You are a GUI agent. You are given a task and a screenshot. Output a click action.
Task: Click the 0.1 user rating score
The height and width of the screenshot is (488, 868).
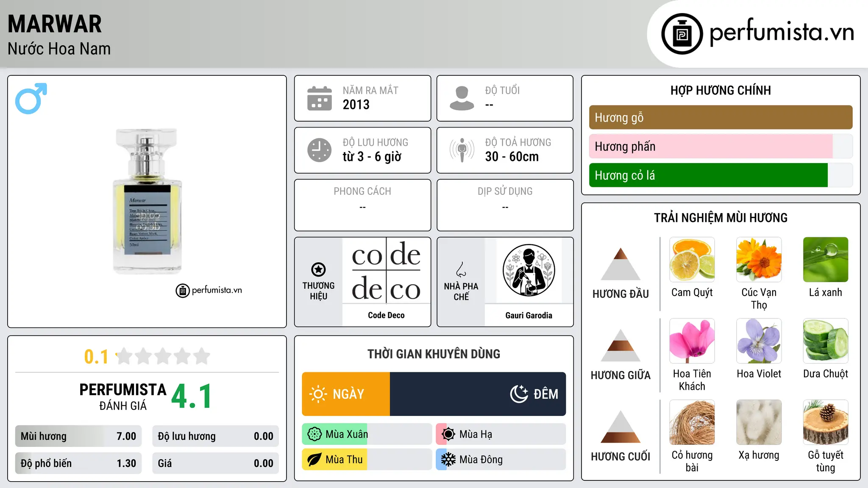click(x=96, y=357)
